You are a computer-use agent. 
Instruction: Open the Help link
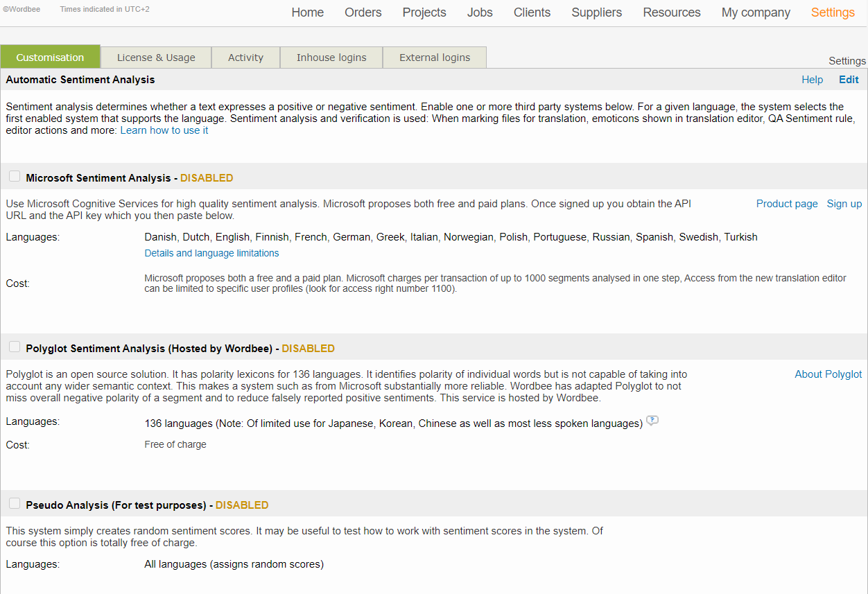813,79
